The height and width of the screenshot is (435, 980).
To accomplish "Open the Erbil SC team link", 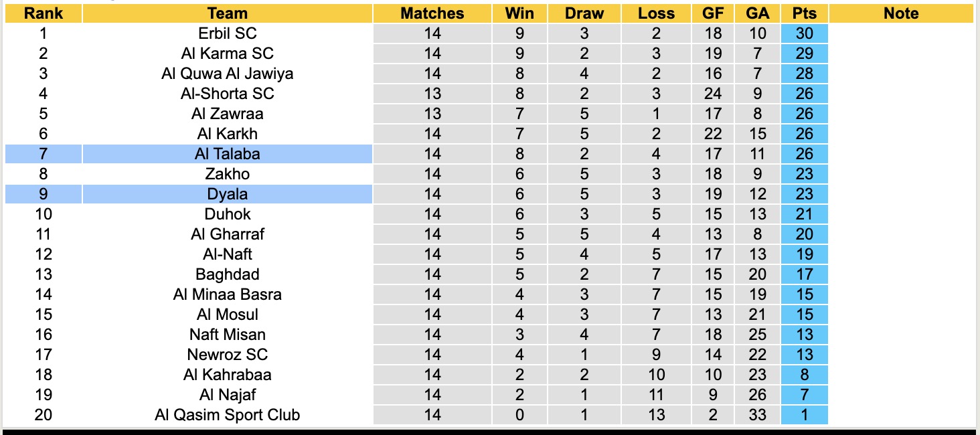I will (228, 33).
